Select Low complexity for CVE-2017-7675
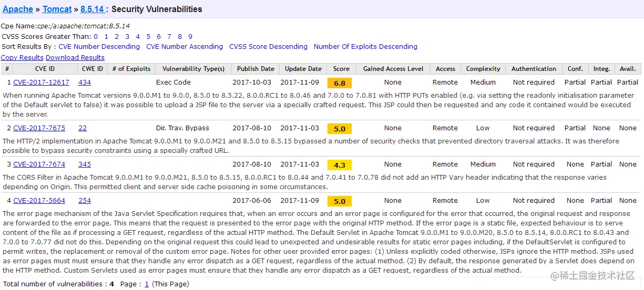This screenshot has height=290, width=644. tap(483, 128)
